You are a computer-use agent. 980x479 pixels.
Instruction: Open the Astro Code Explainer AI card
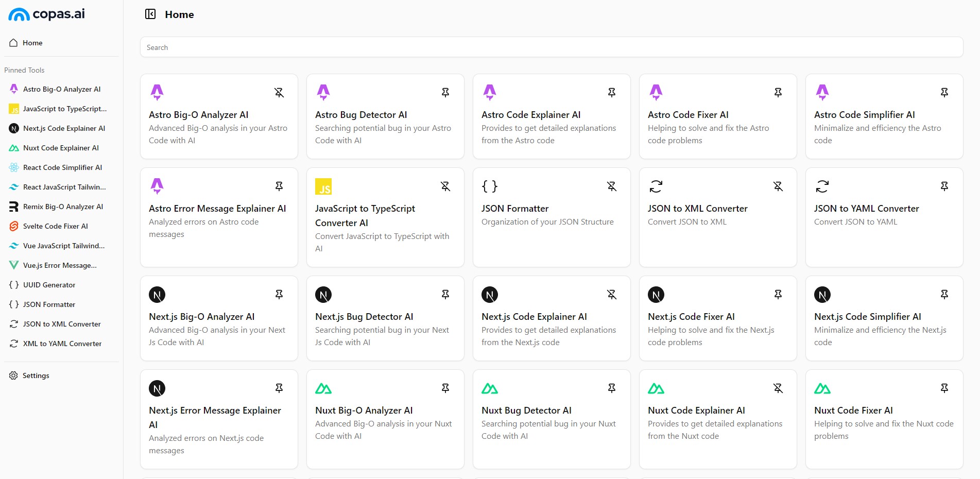(x=531, y=115)
